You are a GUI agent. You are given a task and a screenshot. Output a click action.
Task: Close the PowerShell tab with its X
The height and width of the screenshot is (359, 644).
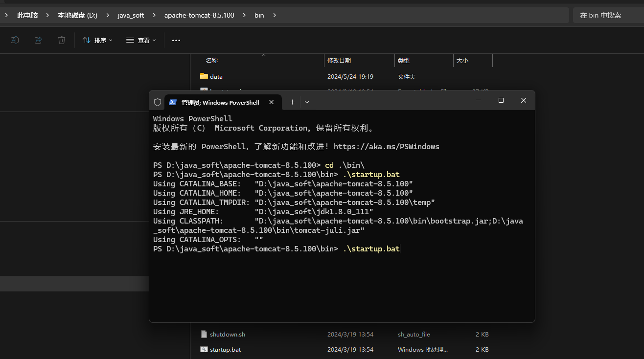coord(272,102)
